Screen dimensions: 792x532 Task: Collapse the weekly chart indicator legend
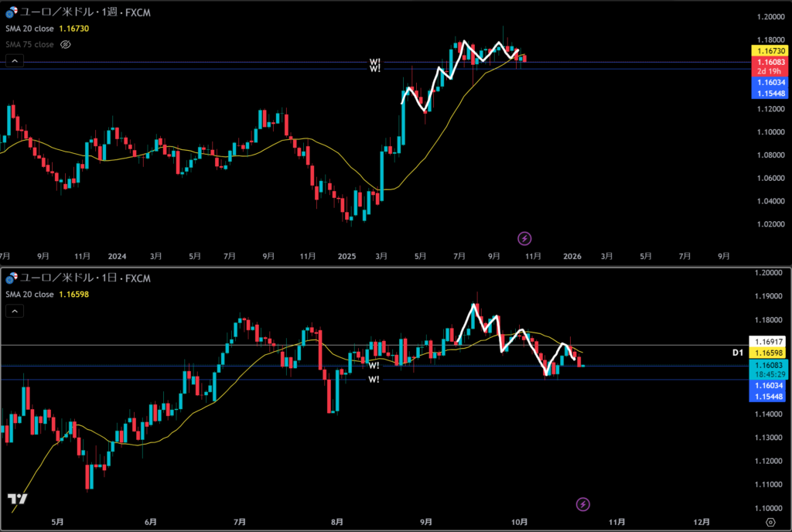click(12, 61)
